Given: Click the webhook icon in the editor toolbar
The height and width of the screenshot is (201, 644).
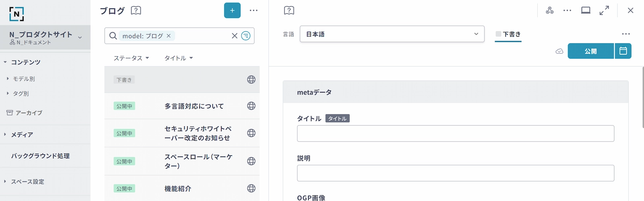Looking at the screenshot, I should coord(549,10).
